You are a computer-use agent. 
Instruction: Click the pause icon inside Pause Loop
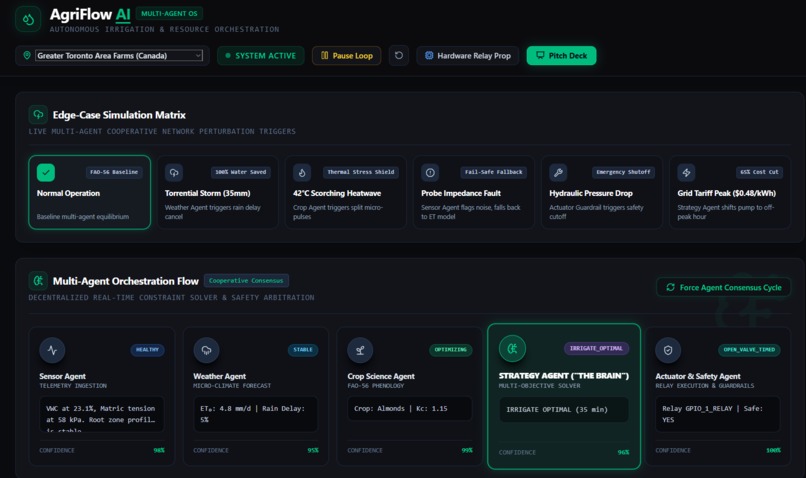tap(324, 55)
